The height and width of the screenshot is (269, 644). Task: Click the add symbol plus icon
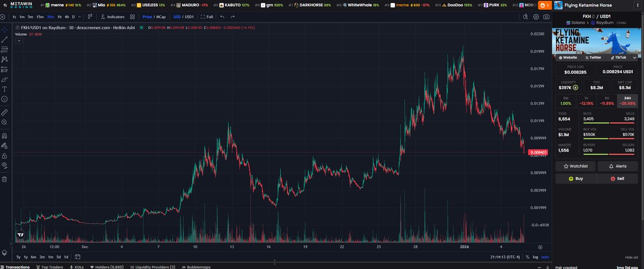[3, 17]
